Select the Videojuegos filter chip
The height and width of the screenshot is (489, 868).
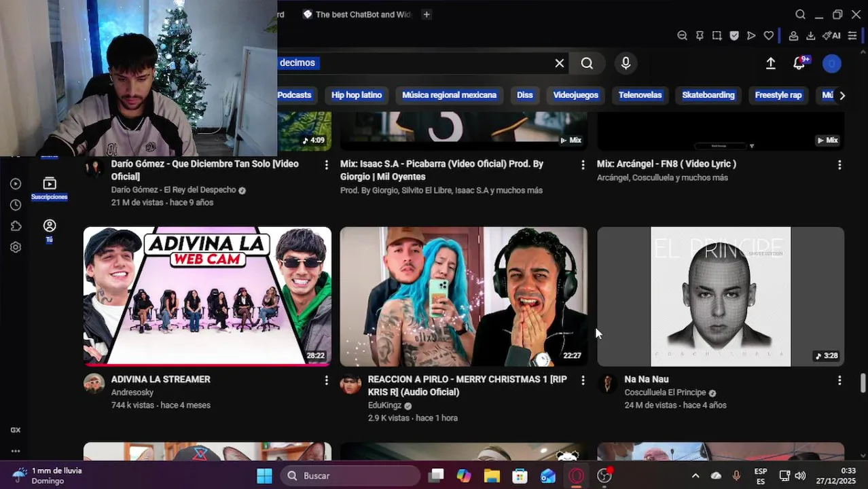[x=575, y=95]
